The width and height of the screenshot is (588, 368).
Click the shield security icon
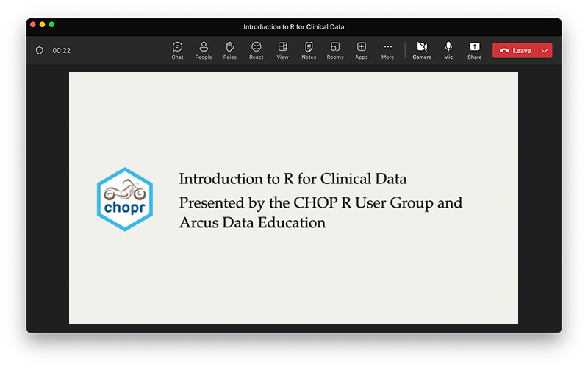(40, 51)
